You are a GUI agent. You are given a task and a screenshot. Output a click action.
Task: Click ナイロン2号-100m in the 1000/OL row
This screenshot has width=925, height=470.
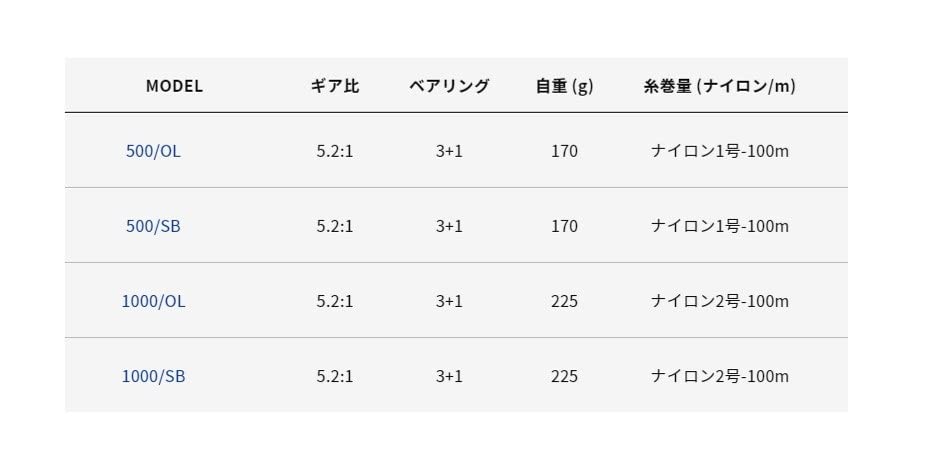(x=720, y=301)
